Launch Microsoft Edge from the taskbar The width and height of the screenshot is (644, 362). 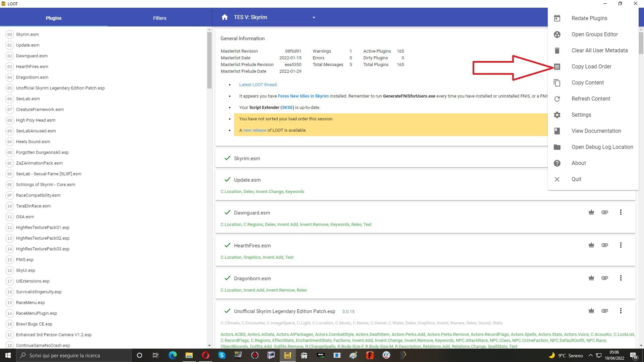(x=172, y=355)
